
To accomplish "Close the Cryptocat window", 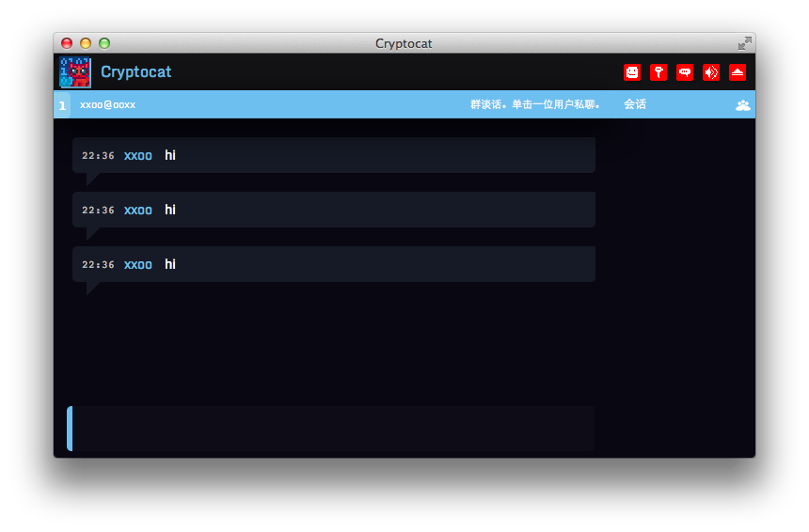I will pos(67,43).
